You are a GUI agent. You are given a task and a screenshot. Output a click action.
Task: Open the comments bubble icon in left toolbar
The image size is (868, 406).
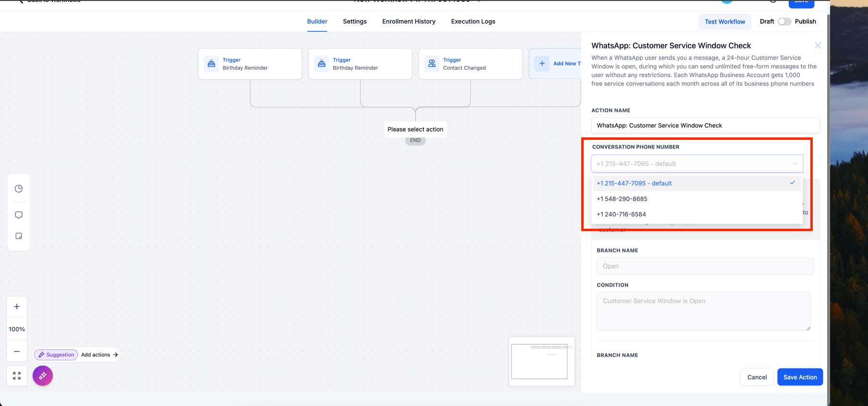click(x=19, y=215)
